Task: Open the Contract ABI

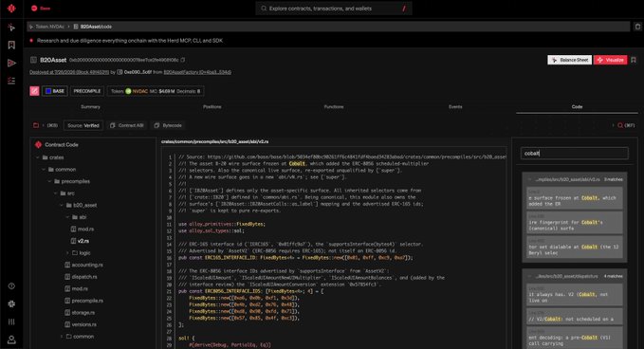Action: 127,125
